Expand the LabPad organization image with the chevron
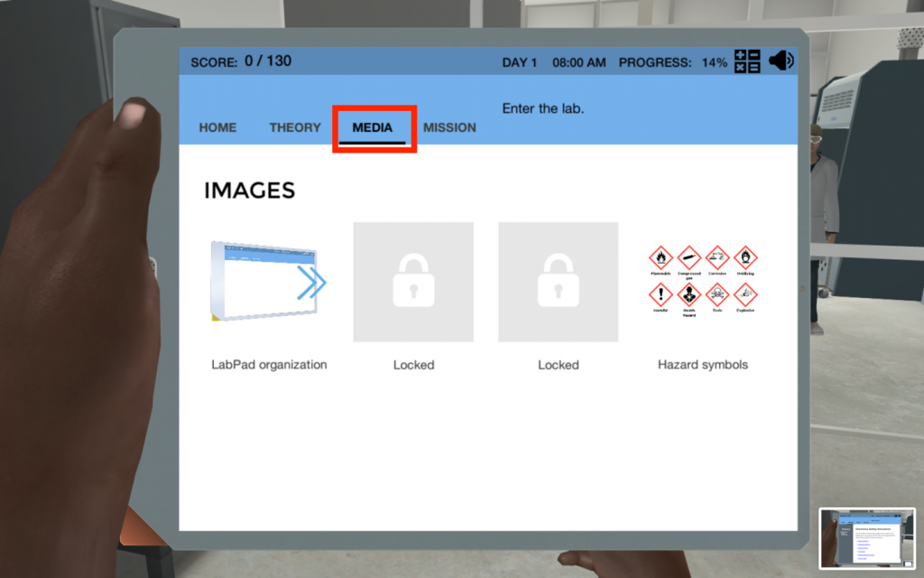The height and width of the screenshot is (578, 924). click(x=312, y=283)
